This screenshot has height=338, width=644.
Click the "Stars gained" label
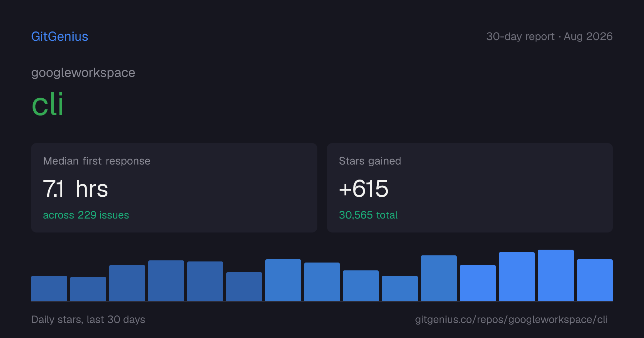click(x=370, y=161)
